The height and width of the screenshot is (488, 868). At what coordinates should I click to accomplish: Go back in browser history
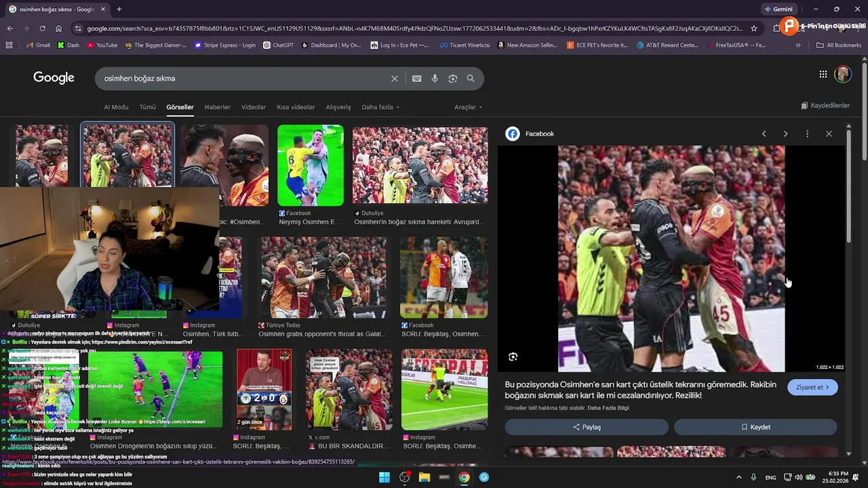point(9,28)
